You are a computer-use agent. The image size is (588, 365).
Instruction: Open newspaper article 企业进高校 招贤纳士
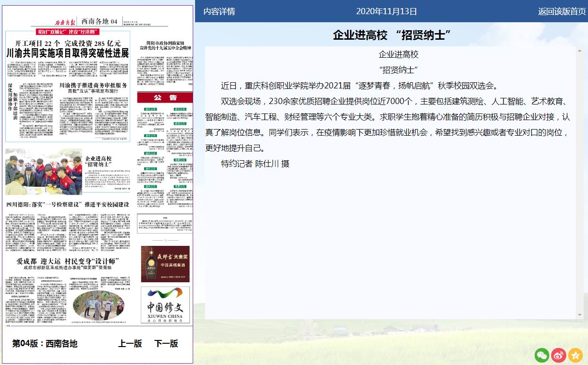(x=98, y=162)
